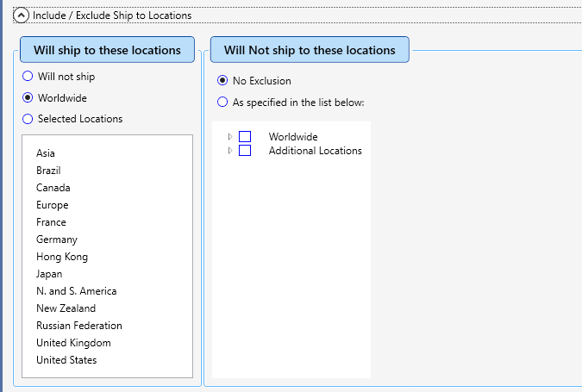Choose As specified in the list below

(222, 102)
